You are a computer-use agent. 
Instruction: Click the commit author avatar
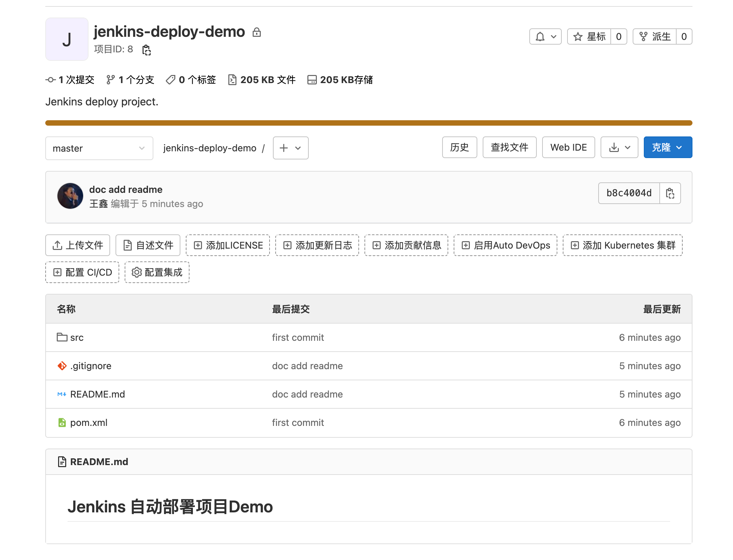70,196
